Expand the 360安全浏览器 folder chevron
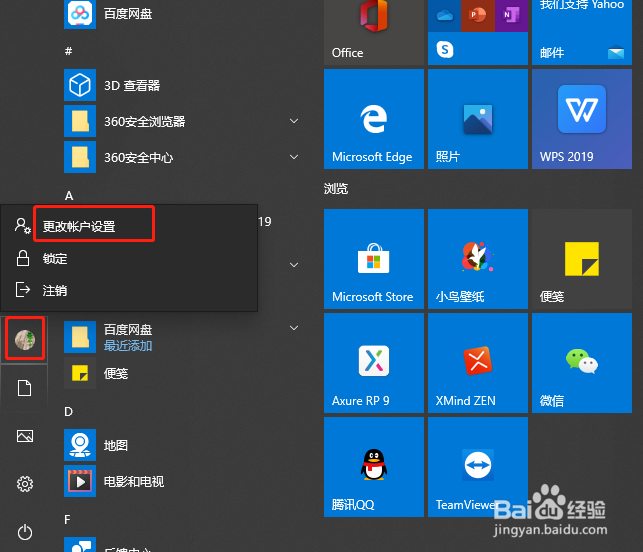The height and width of the screenshot is (552, 643). (x=294, y=121)
